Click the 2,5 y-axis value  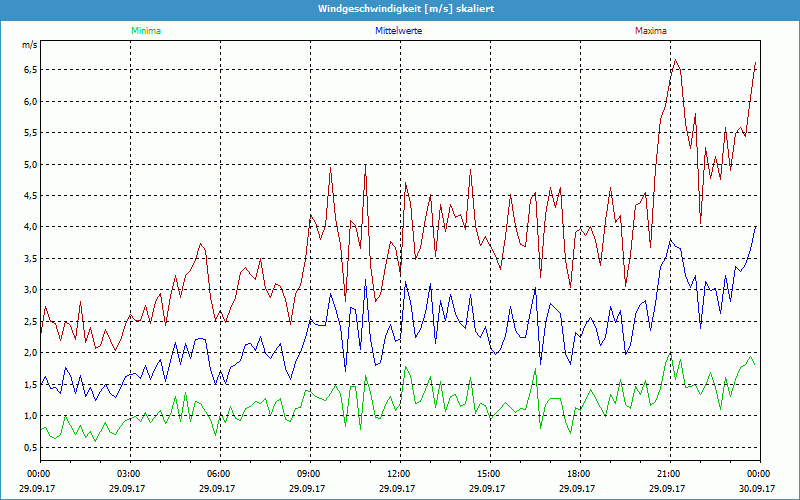(30, 321)
